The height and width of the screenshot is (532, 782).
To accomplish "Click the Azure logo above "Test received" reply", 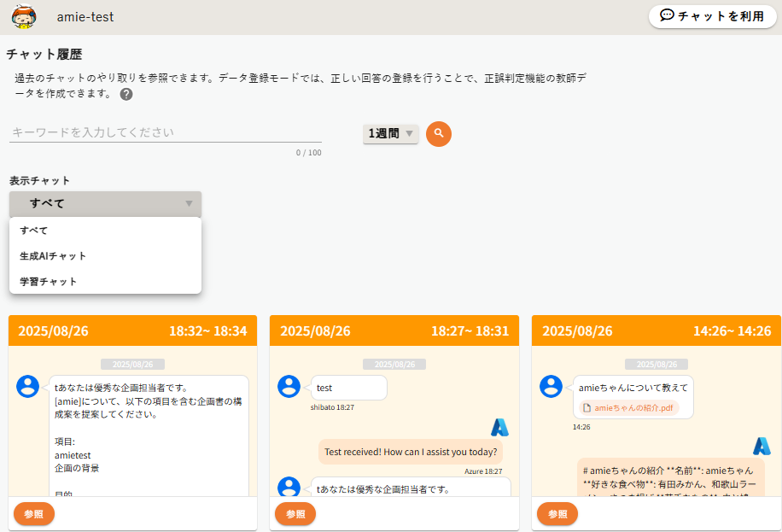I will pyautogui.click(x=499, y=427).
